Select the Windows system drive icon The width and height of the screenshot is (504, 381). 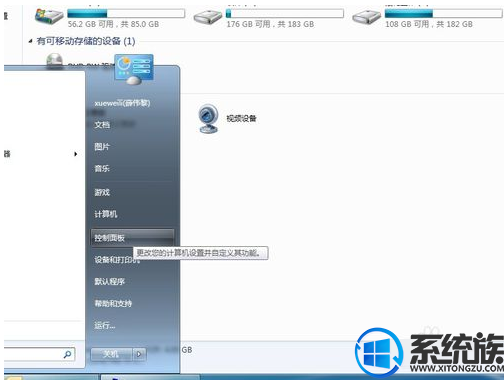click(49, 17)
